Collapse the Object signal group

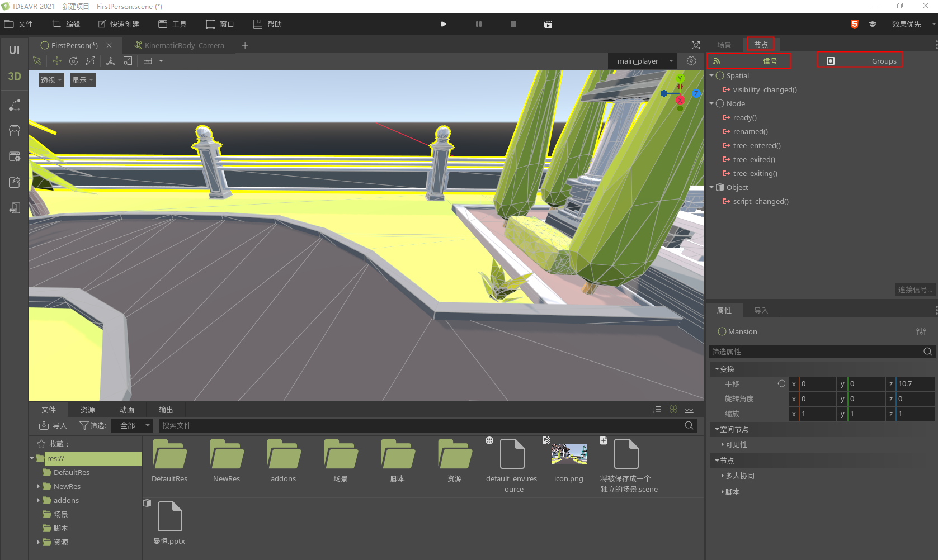[x=711, y=187]
